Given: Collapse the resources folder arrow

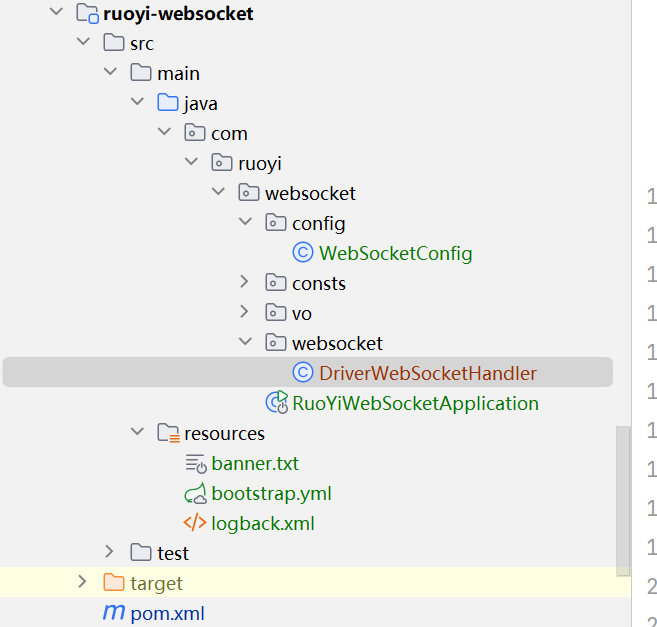Looking at the screenshot, I should [x=137, y=433].
